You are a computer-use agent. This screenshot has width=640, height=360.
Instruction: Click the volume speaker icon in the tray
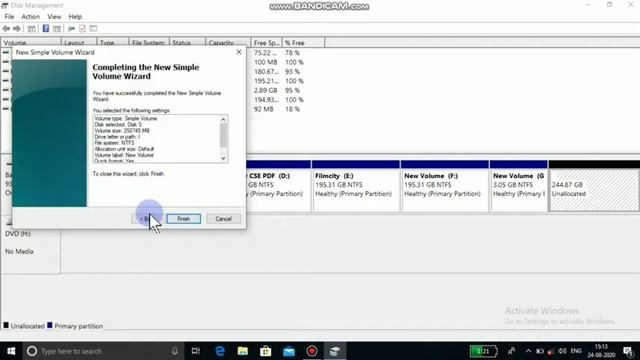click(562, 351)
